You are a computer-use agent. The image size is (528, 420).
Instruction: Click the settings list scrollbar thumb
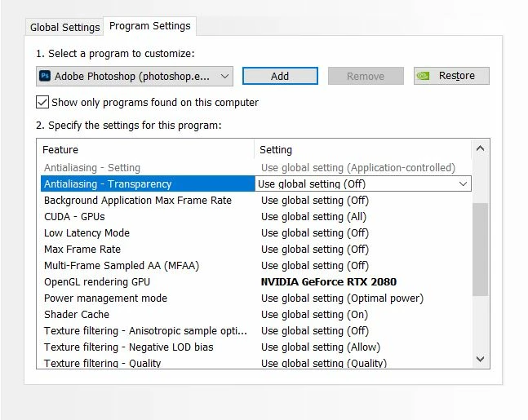(x=480, y=250)
